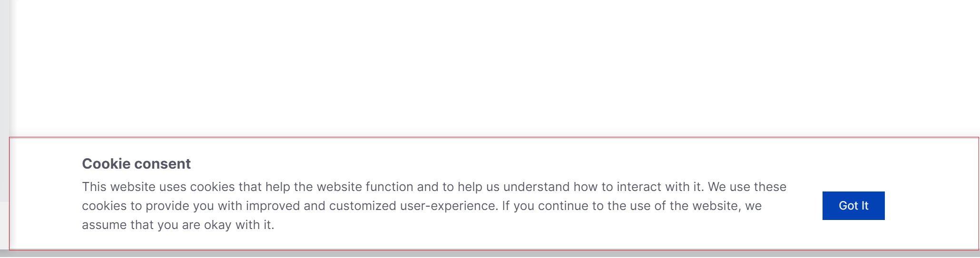Image resolution: width=980 pixels, height=258 pixels.
Task: Click the first line starting This website uses
Action: coord(434,187)
